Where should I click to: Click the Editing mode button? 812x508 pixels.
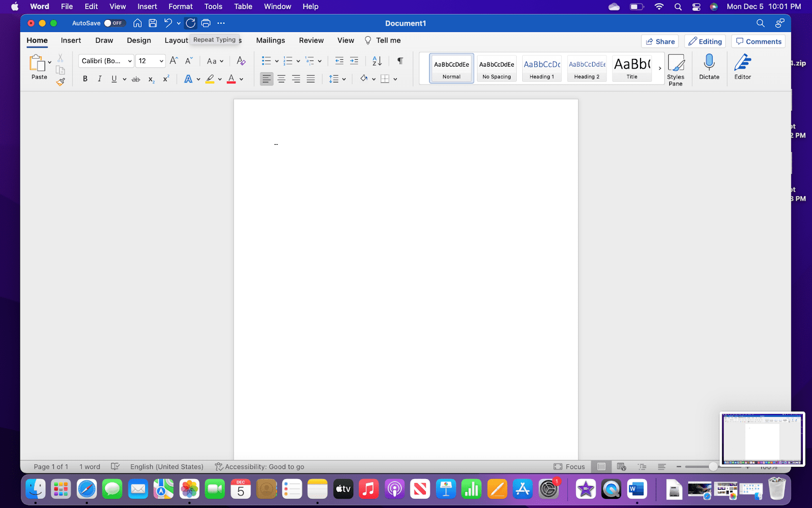coord(705,41)
